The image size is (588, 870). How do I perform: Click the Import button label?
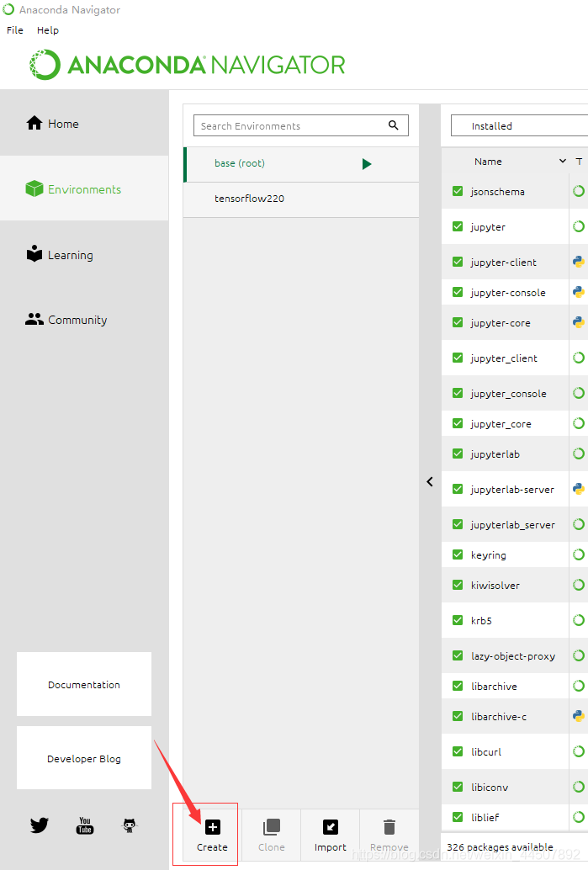[x=331, y=847]
